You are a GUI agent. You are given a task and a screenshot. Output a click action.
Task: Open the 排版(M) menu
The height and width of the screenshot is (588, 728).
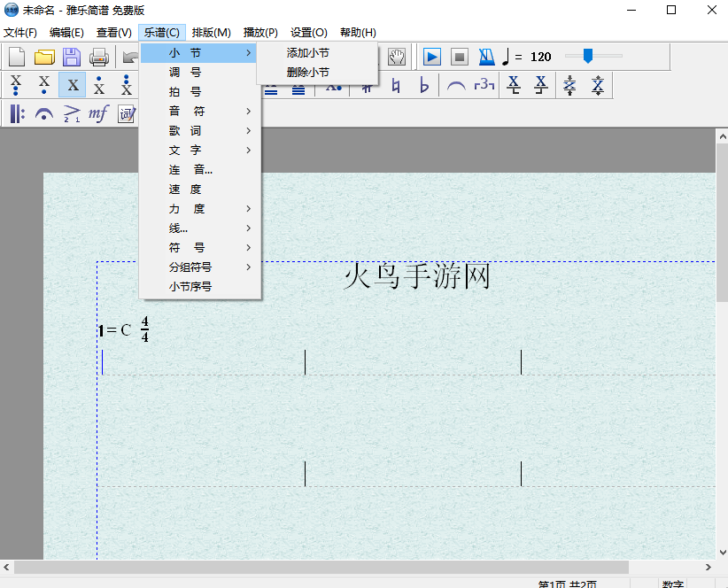[212, 33]
